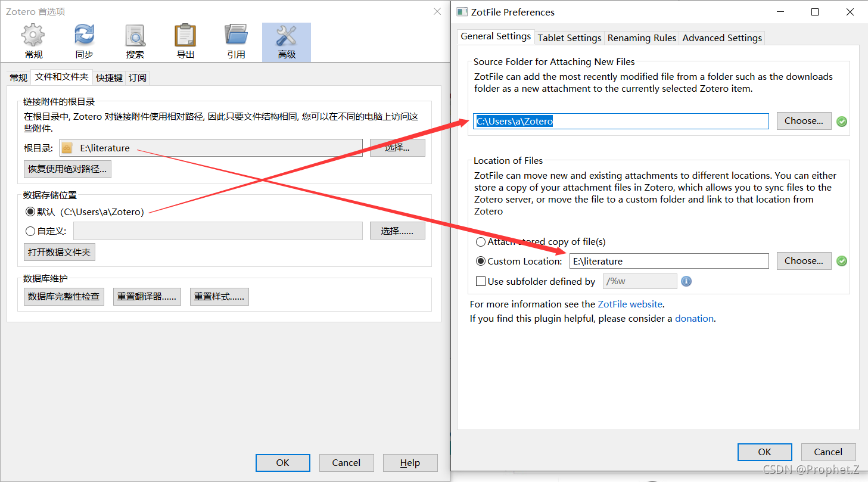Click 选择...... button for custom data directory
The width and height of the screenshot is (868, 482).
(x=397, y=231)
